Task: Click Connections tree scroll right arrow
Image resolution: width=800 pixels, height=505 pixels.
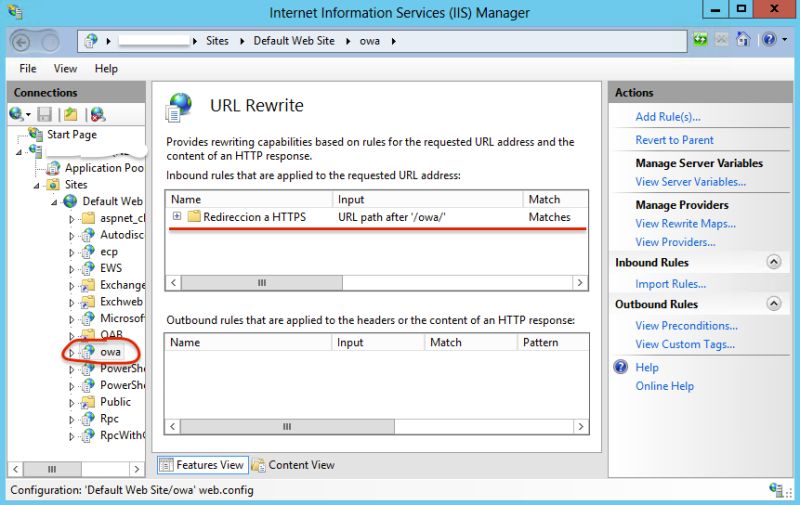Action: 136,469
